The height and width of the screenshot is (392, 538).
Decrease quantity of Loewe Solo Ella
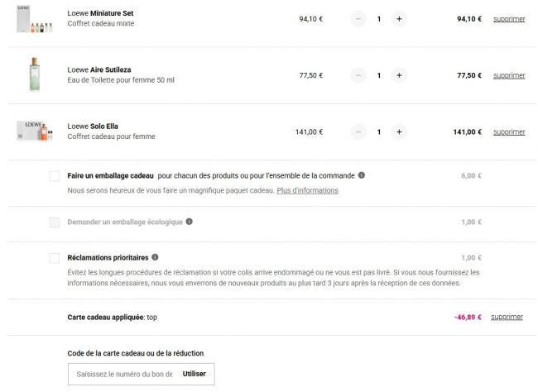(x=358, y=131)
